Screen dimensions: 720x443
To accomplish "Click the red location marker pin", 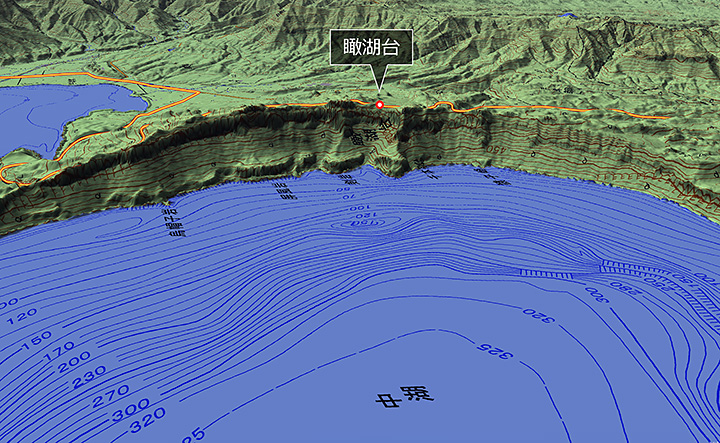I will tap(379, 104).
